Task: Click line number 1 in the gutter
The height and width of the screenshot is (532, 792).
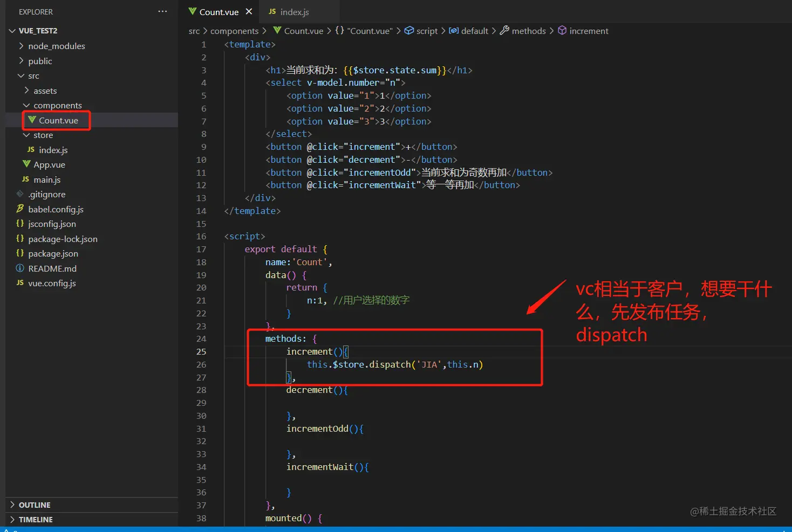Action: click(204, 44)
